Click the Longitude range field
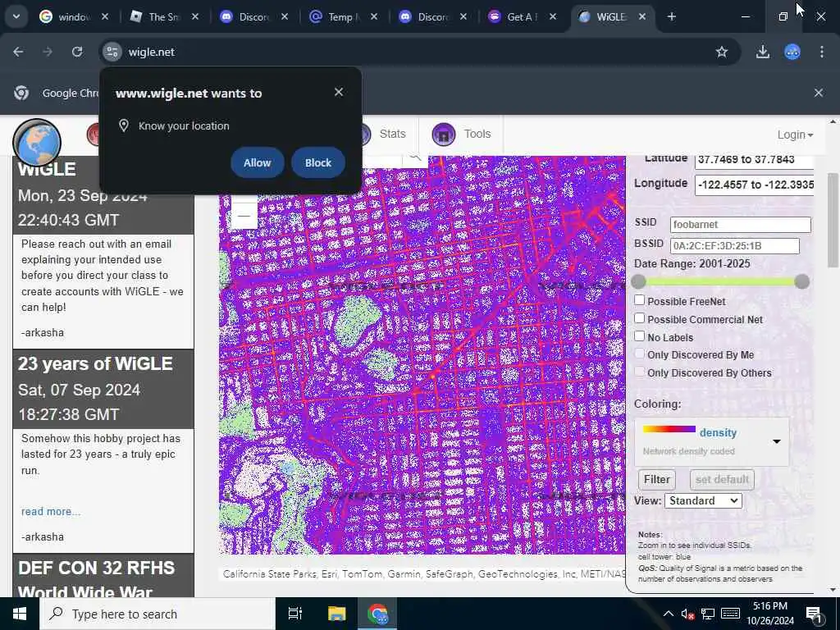Viewport: 840px width, 630px height. coord(755,185)
